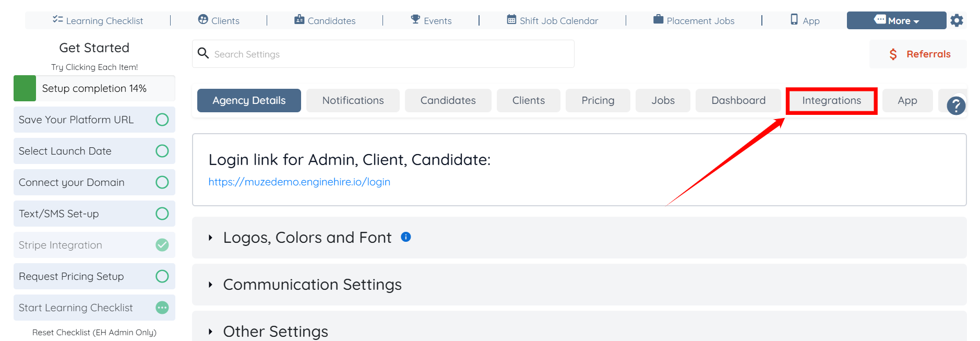Open the muzedemo login link
The width and height of the screenshot is (980, 341).
coord(299,182)
